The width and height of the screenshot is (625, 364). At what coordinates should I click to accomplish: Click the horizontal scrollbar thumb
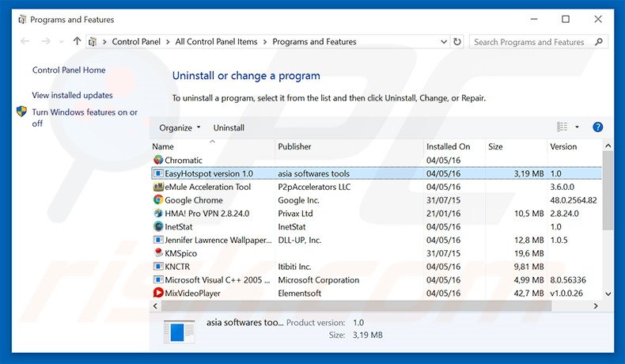pos(356,305)
